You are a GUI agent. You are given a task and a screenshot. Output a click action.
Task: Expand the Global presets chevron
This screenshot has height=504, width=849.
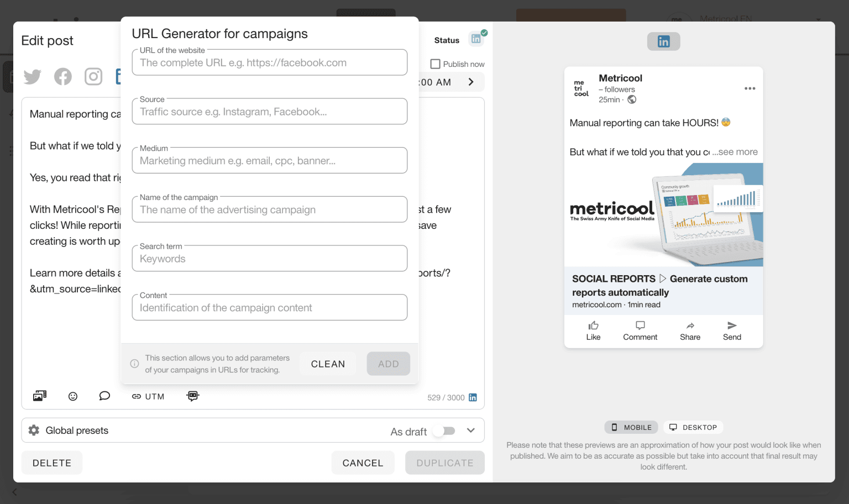pos(471,431)
